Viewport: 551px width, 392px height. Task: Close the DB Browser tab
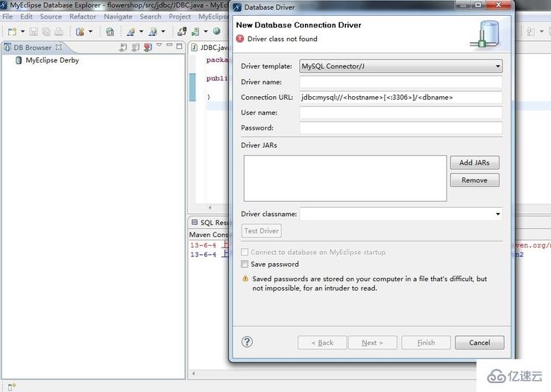[x=59, y=47]
